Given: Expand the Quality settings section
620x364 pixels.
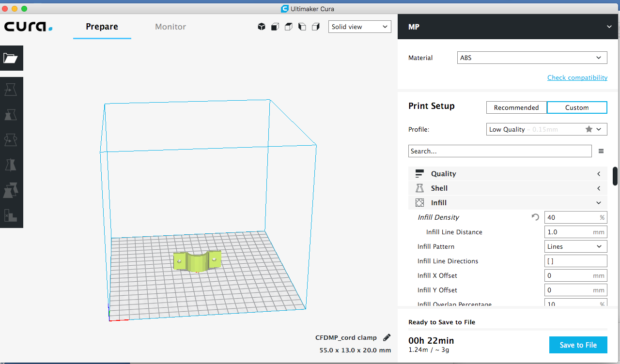Looking at the screenshot, I should coord(508,174).
